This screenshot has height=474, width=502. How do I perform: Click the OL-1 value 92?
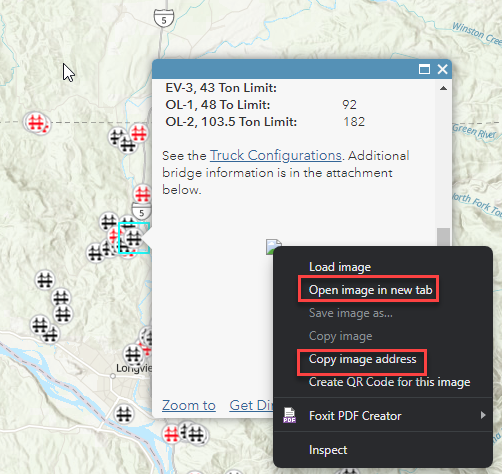point(349,105)
